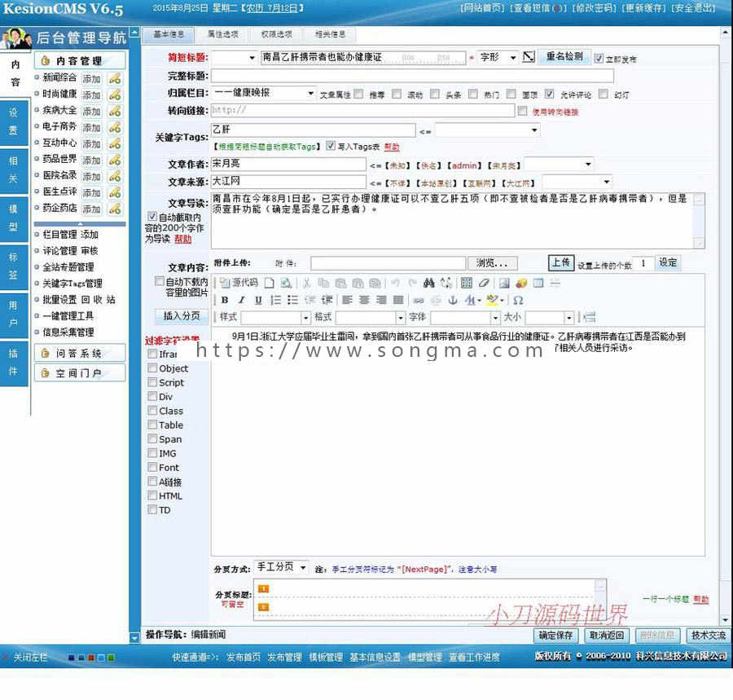The height and width of the screenshot is (700, 733).
Task: Click the 上传 upload button
Action: click(561, 262)
